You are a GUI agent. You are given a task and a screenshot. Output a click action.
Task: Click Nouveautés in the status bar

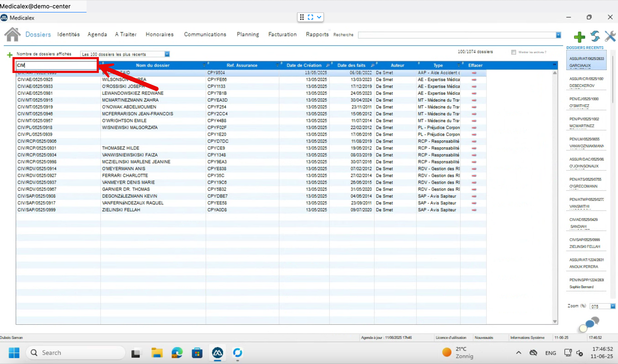point(484,338)
